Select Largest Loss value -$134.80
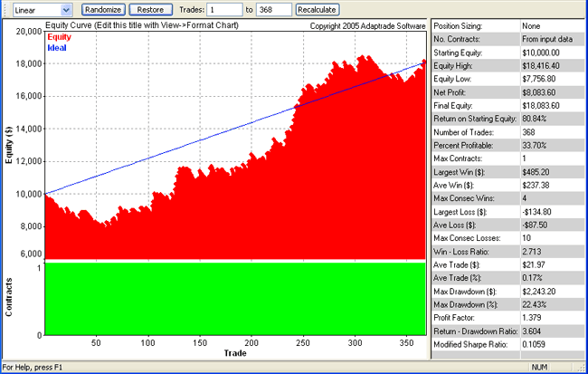Viewport: 588px width, 374px height. click(x=536, y=212)
